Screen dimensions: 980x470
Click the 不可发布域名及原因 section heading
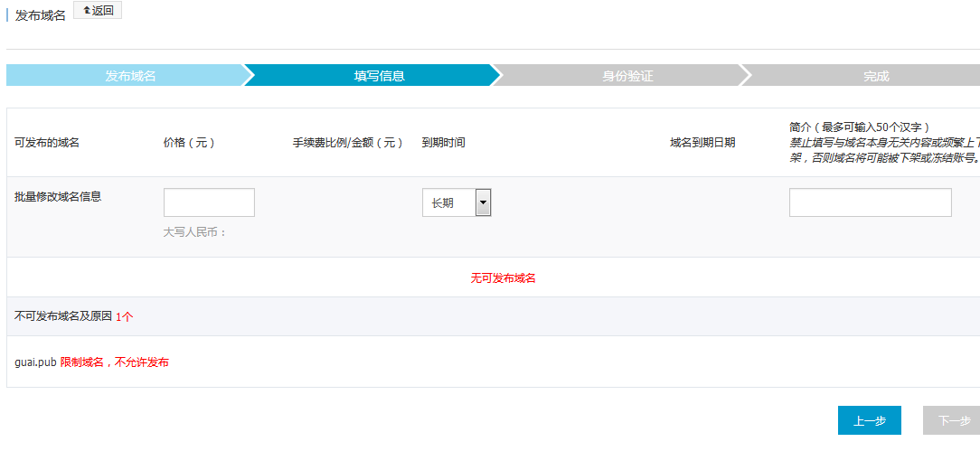pyautogui.click(x=63, y=316)
